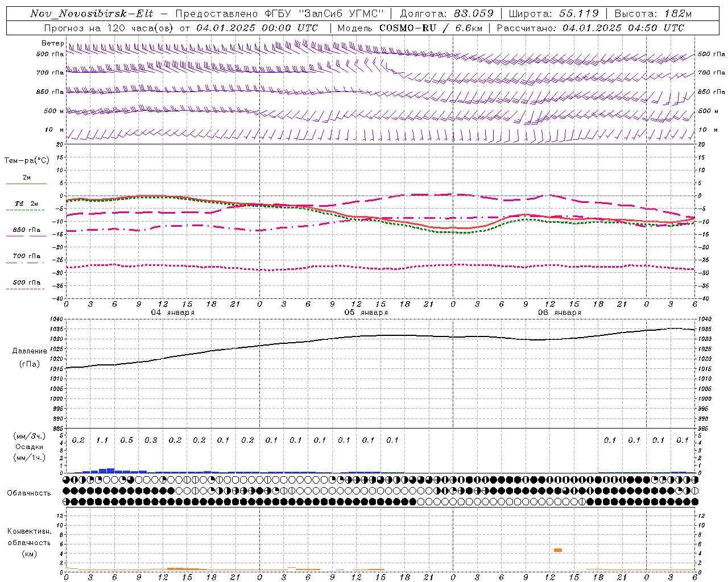Screen dimensions: 728x582
Task: Click the date label 06 января
Action: tap(559, 313)
